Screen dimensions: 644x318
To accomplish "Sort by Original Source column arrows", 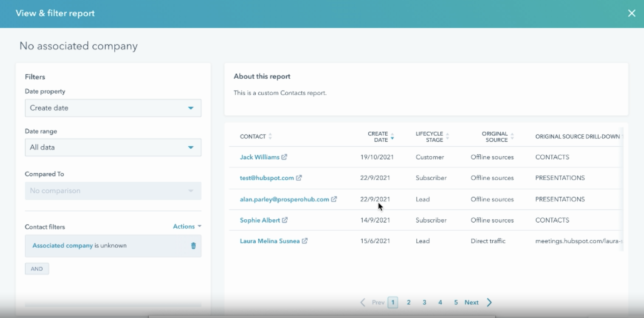I will 512,136.
